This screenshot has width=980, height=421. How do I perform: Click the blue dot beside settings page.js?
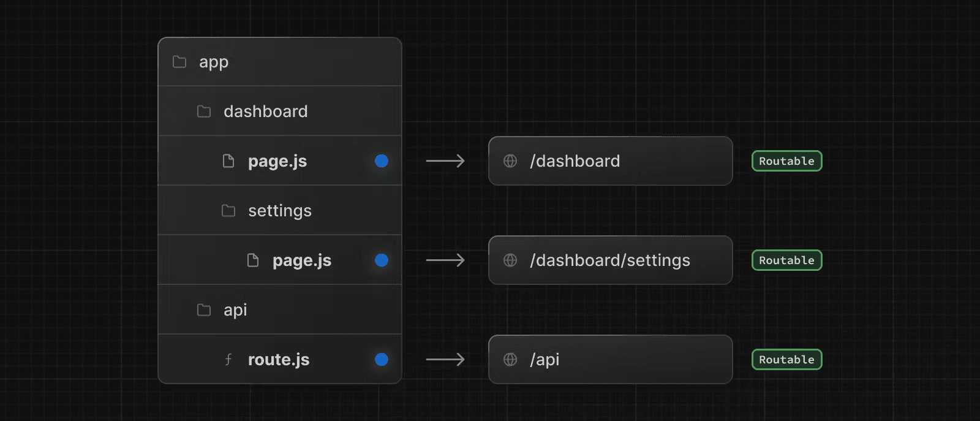pyautogui.click(x=382, y=260)
